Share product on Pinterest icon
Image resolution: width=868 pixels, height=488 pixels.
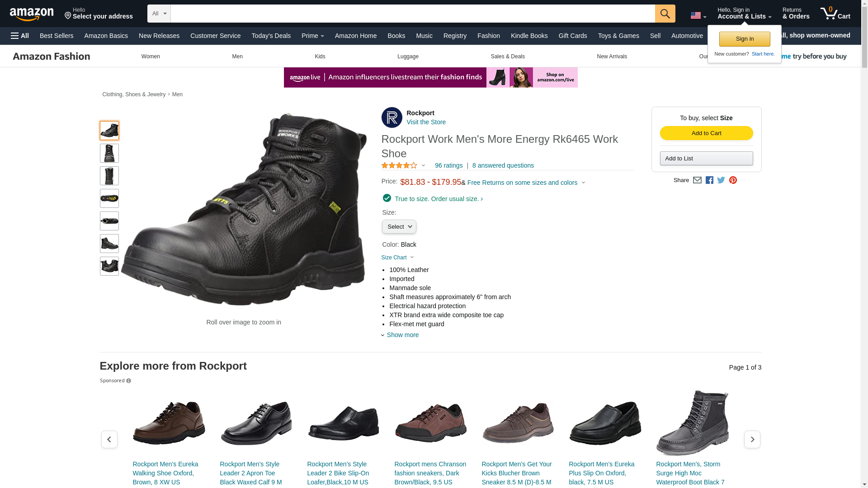coord(733,180)
